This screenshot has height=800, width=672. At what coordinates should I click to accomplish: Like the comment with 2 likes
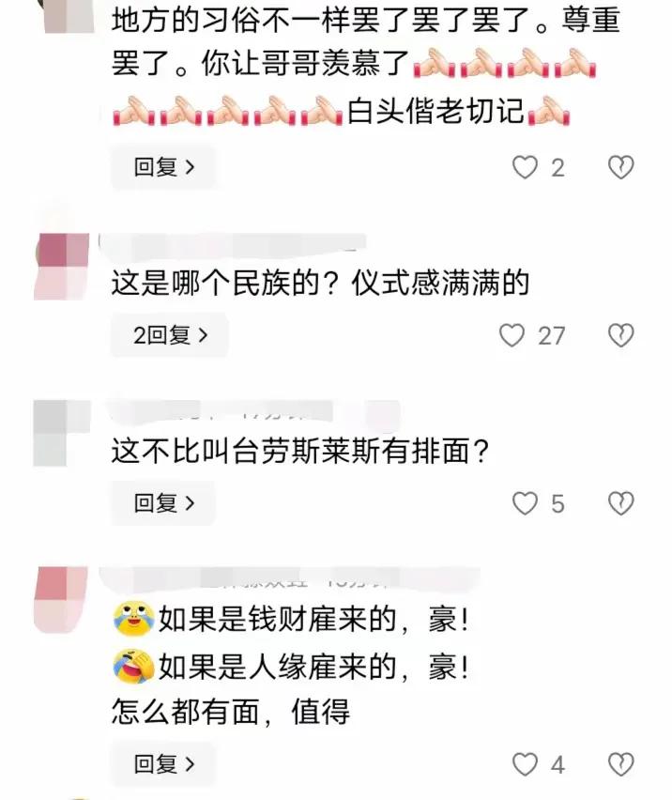click(x=525, y=167)
